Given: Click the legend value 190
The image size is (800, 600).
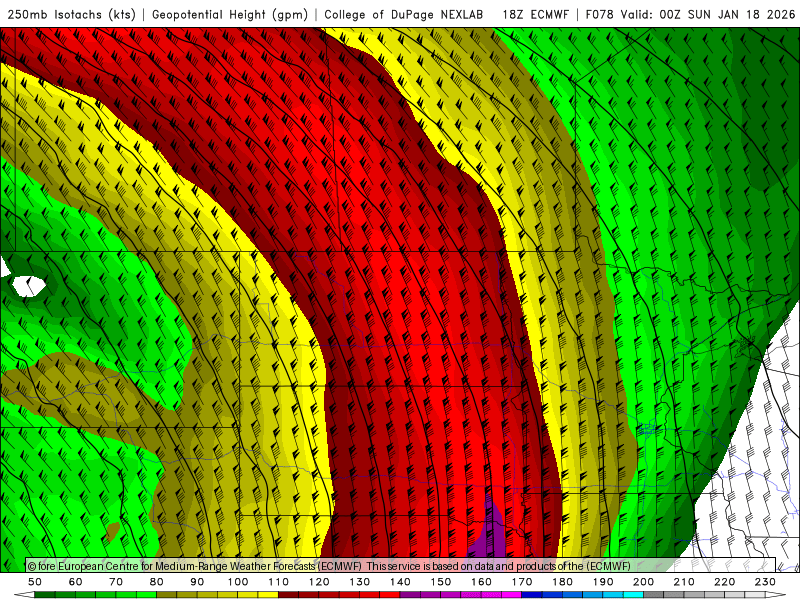Looking at the screenshot, I should point(603,582).
